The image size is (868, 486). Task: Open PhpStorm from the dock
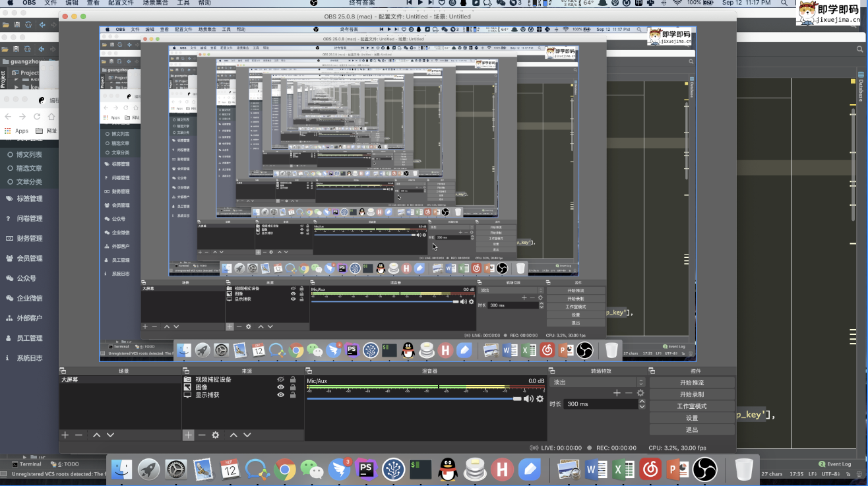[x=366, y=470]
